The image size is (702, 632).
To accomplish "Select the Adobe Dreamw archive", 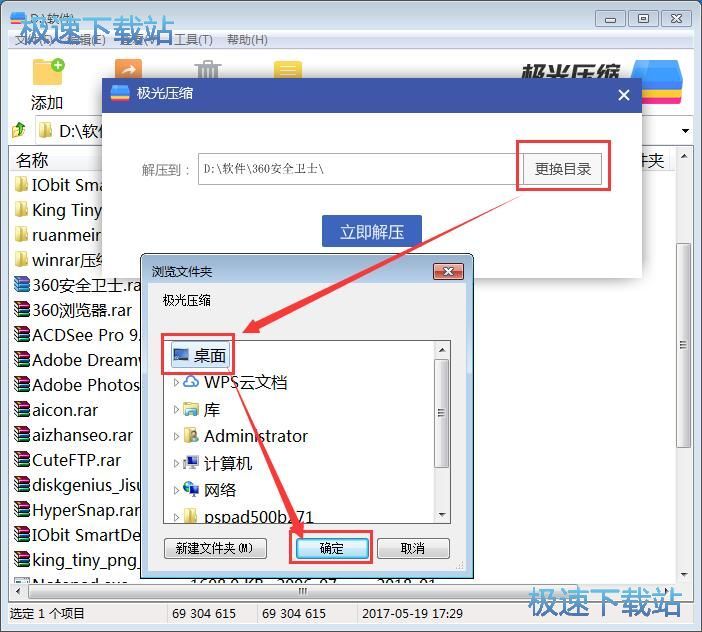I will 77,360.
